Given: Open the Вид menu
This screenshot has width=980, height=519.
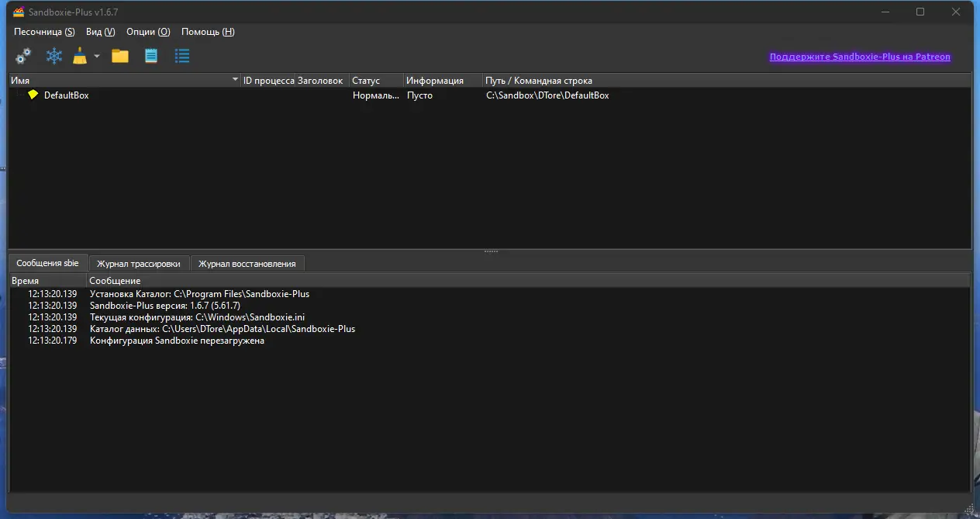Looking at the screenshot, I should [100, 32].
